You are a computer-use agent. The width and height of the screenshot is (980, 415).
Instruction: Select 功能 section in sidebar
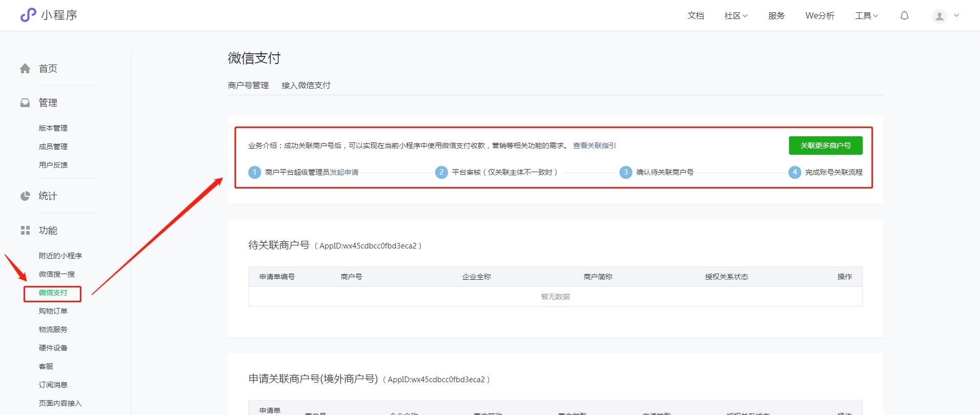click(x=48, y=230)
